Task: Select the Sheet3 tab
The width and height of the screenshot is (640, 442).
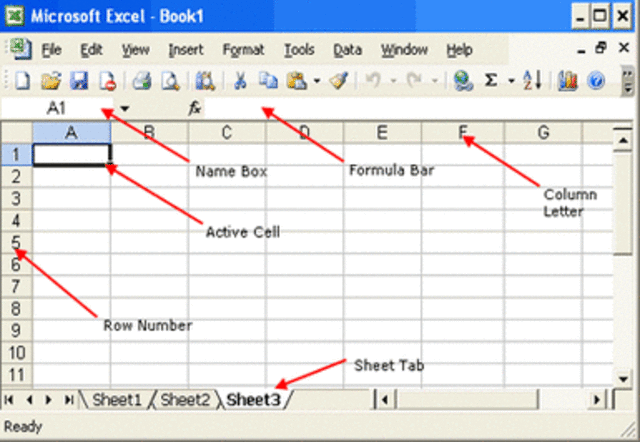Action: [254, 400]
